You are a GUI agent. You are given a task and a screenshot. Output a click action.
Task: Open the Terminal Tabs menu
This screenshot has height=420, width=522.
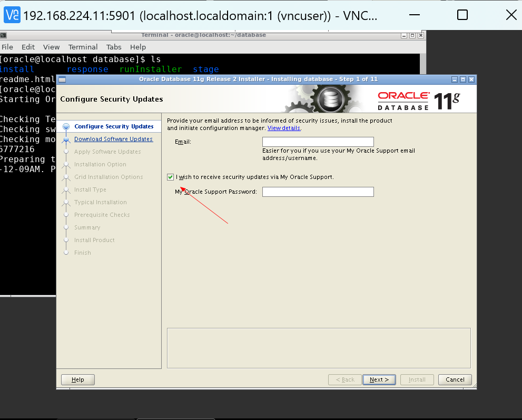[114, 47]
